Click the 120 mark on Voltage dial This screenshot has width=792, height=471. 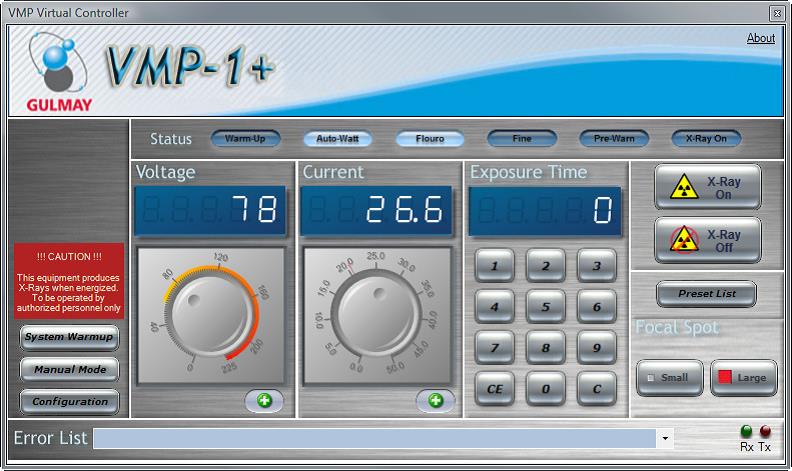221,258
